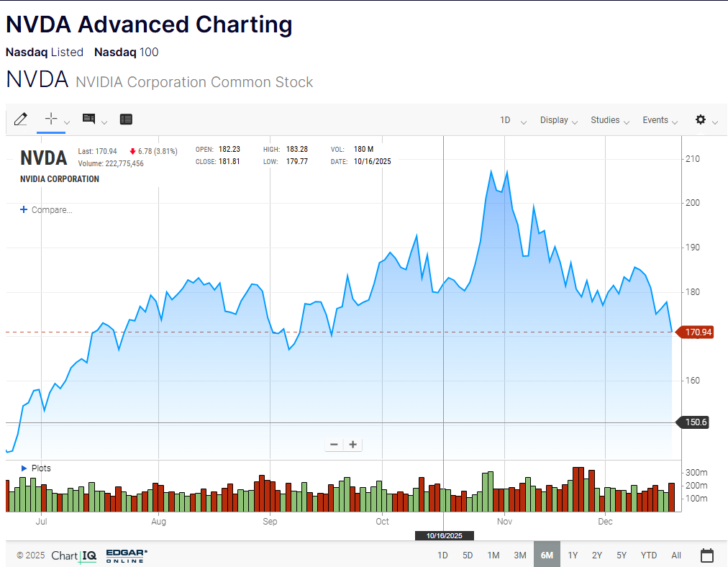Show the All time range
The image size is (728, 567).
676,555
